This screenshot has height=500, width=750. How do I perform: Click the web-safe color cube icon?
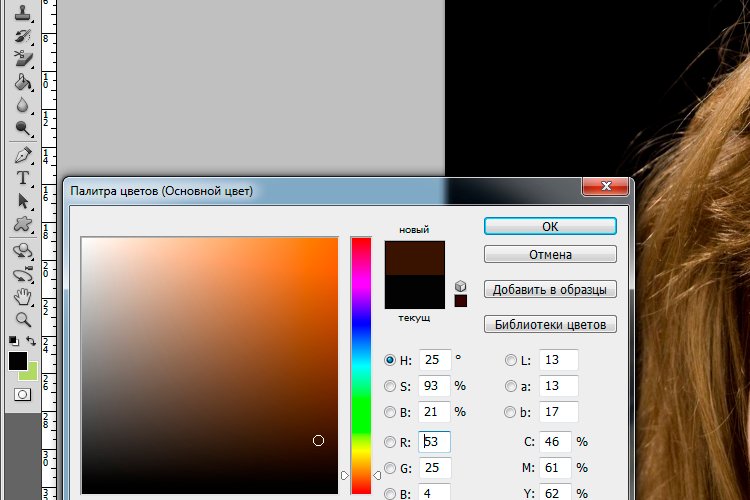coord(460,287)
